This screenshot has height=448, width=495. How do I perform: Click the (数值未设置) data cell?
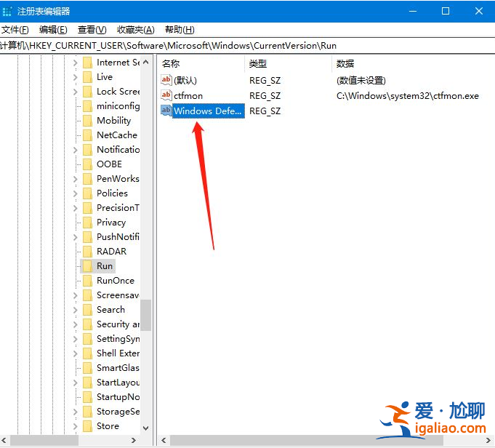point(361,81)
